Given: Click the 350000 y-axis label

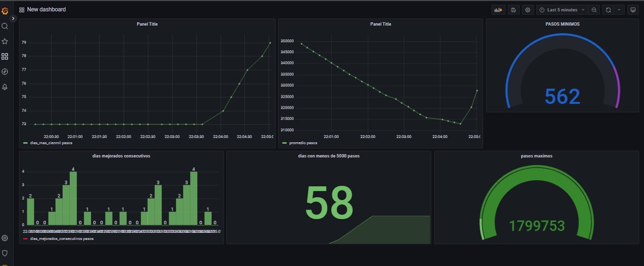Looking at the screenshot, I should (x=287, y=41).
